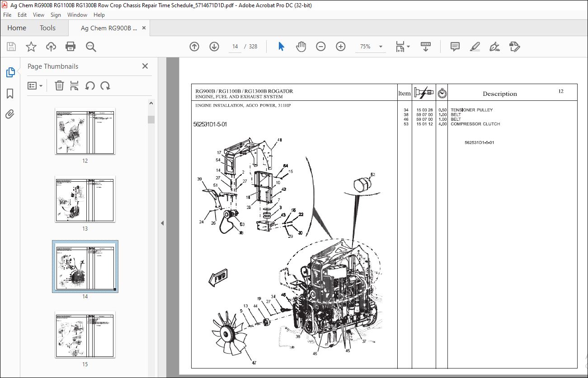The height and width of the screenshot is (378, 588).
Task: Open the Window menu
Action: click(x=77, y=15)
